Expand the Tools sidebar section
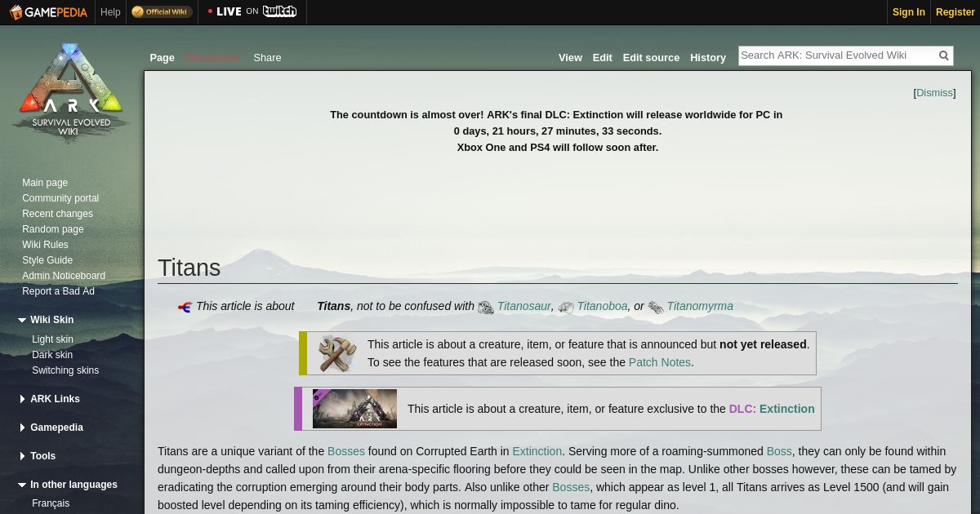The image size is (980, 514). [x=38, y=456]
